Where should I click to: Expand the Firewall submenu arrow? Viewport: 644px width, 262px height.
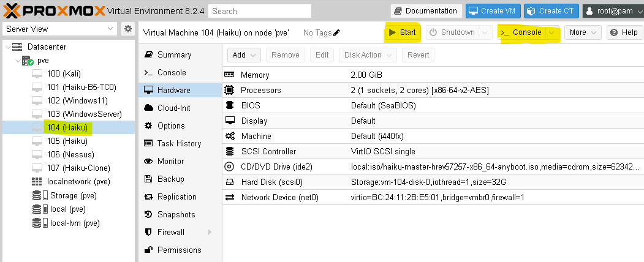click(x=210, y=232)
